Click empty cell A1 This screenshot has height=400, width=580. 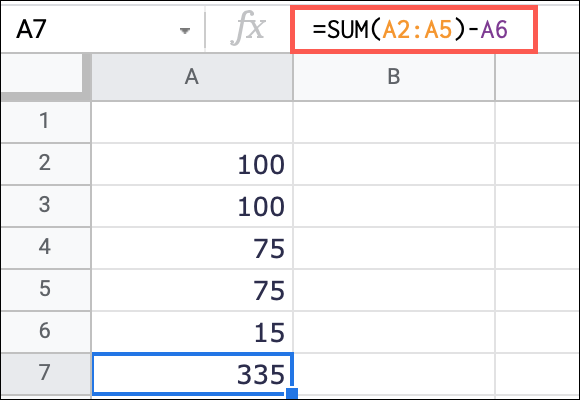tap(192, 121)
